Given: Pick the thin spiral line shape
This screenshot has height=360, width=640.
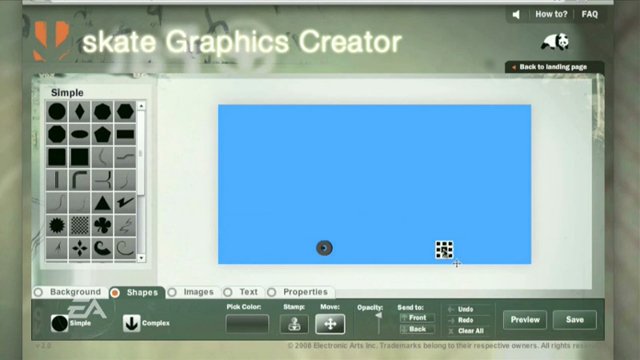Looking at the screenshot, I should pos(125,248).
